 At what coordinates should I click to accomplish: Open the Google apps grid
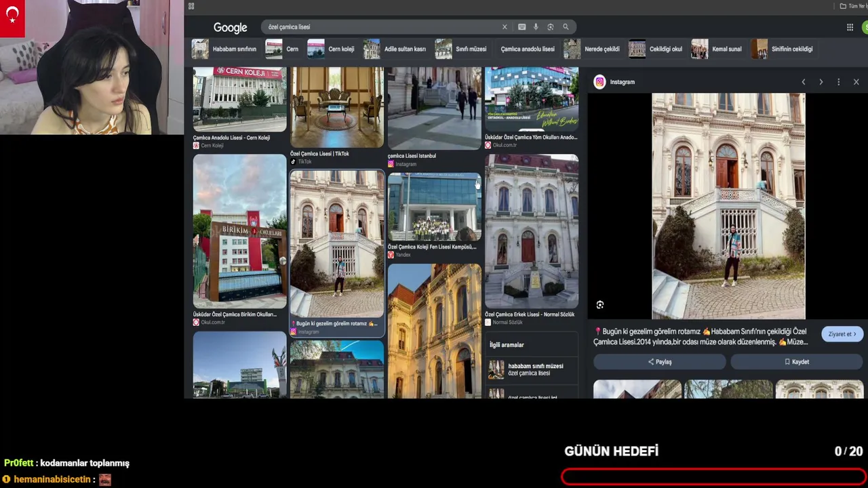[x=850, y=27]
